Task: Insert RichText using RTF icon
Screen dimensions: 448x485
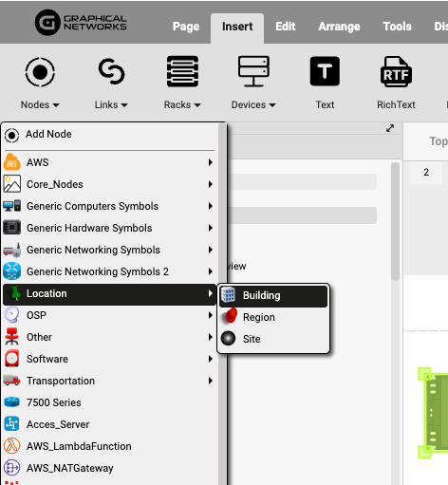Action: [396, 72]
